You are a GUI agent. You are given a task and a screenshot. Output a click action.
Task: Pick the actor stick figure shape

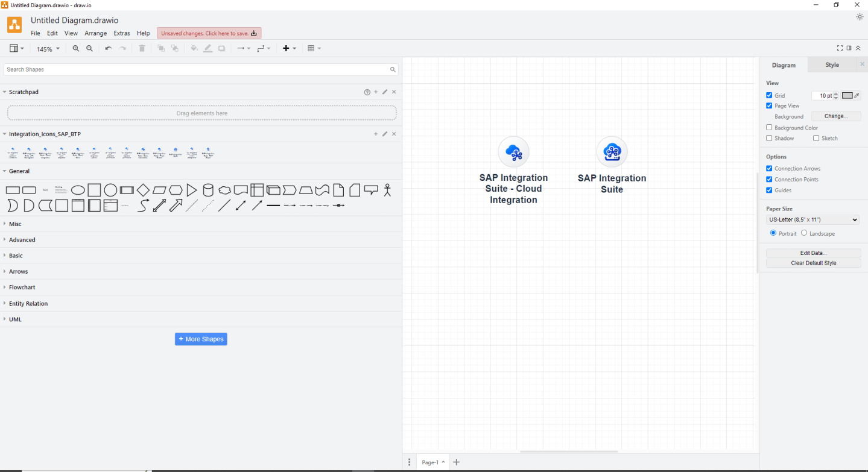tap(387, 190)
